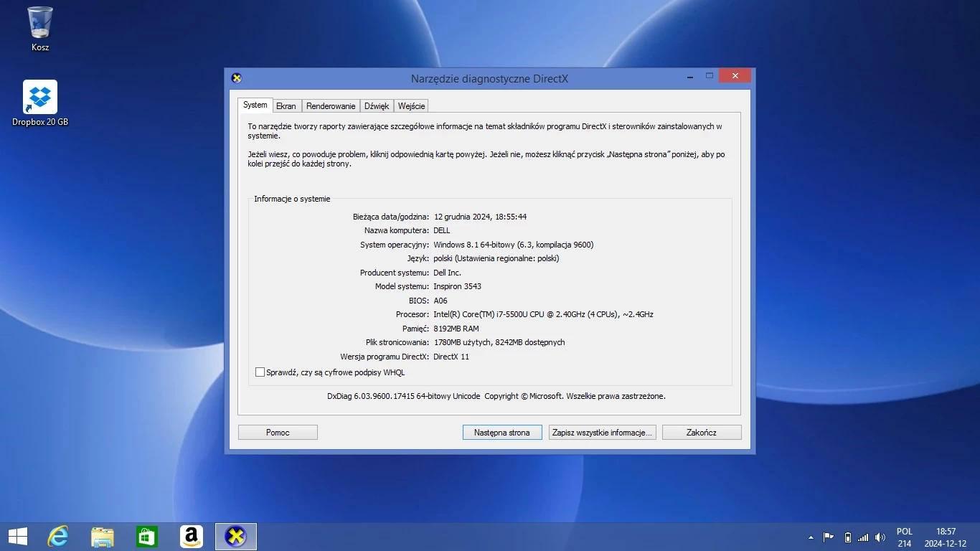Open the Amazon taskbar icon
Image resolution: width=980 pixels, height=551 pixels.
pos(192,536)
